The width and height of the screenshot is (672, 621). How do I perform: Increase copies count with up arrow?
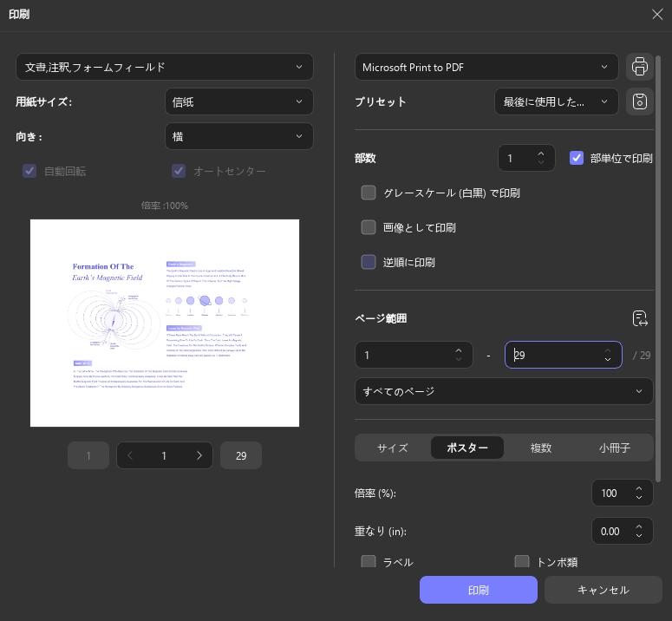click(541, 154)
